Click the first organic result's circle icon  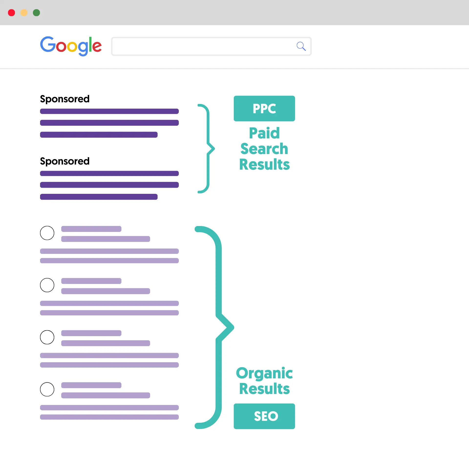pos(47,233)
